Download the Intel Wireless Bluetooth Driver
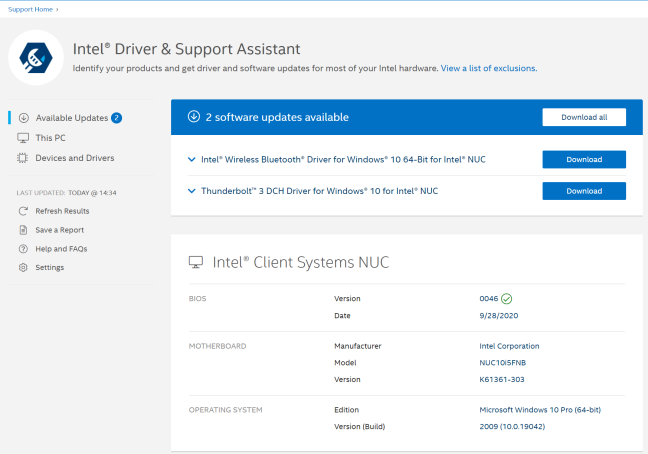Screen dimensions: 648x454 (x=584, y=159)
